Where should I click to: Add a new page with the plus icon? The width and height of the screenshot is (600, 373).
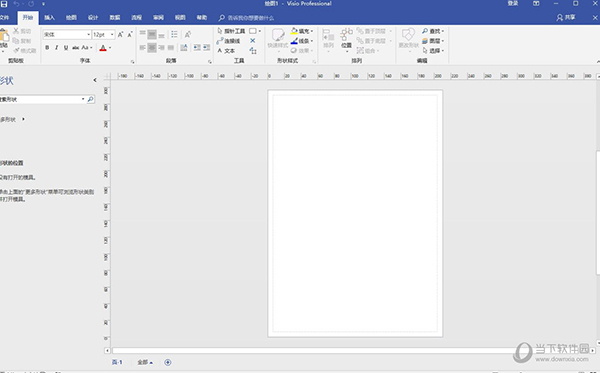point(168,362)
